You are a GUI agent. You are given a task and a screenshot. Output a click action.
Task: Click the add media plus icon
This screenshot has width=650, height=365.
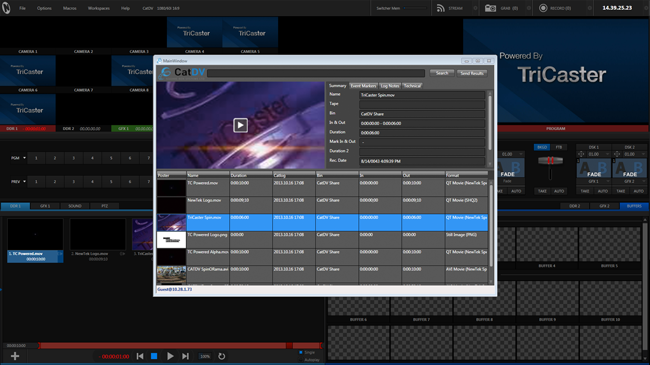pyautogui.click(x=15, y=356)
